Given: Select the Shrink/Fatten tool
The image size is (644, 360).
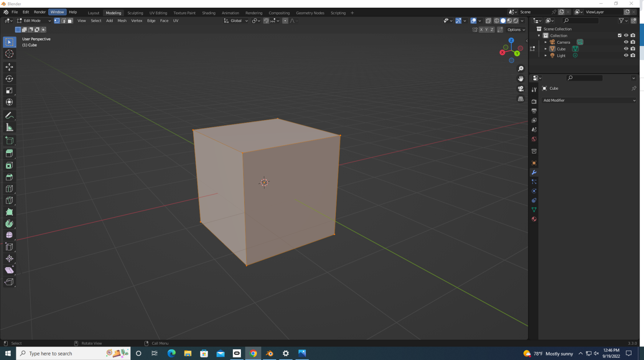Looking at the screenshot, I should (x=9, y=259).
